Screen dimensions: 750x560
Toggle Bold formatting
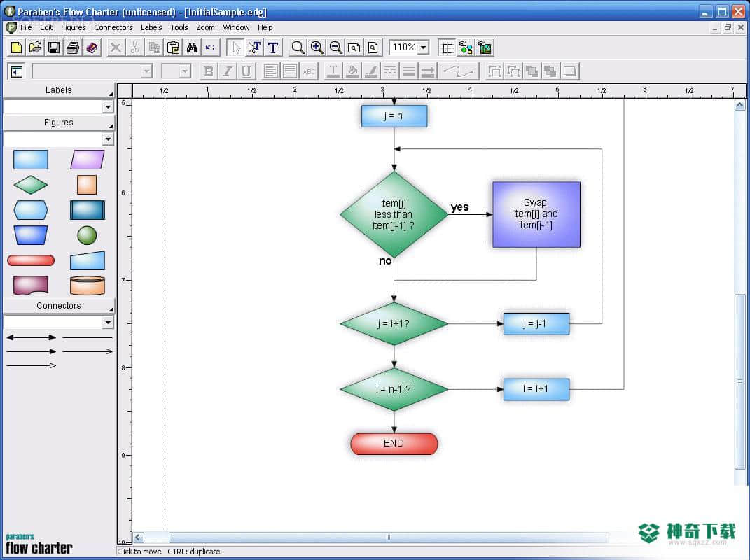pyautogui.click(x=209, y=71)
